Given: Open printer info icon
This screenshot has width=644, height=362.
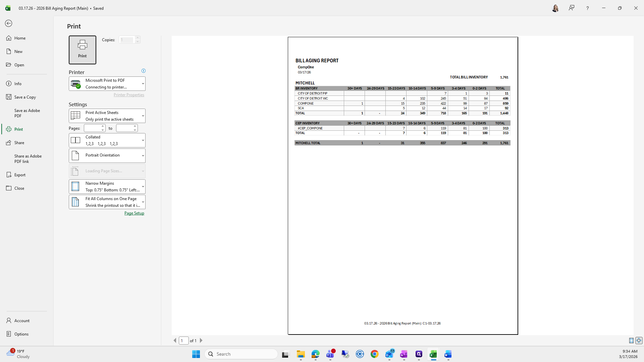Looking at the screenshot, I should 144,71.
